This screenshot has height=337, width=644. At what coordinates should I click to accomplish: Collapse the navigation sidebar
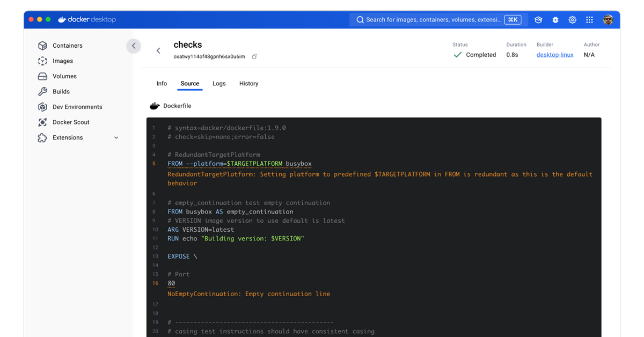tap(134, 46)
